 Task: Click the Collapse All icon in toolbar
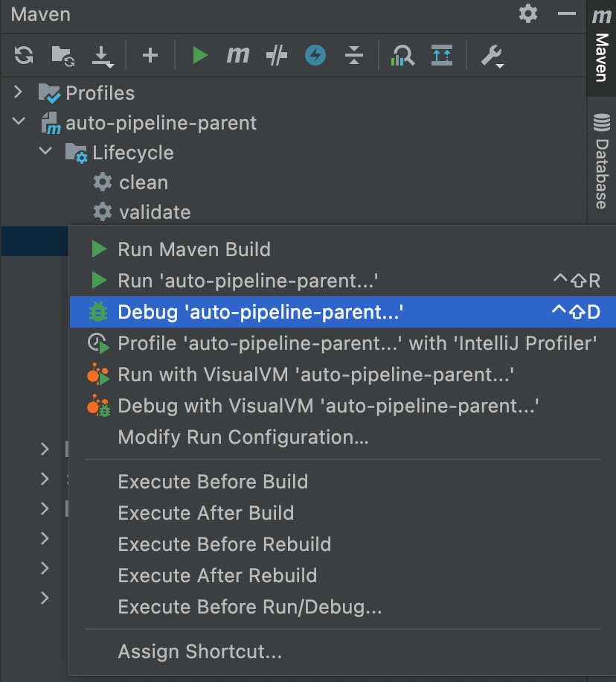pos(354,55)
